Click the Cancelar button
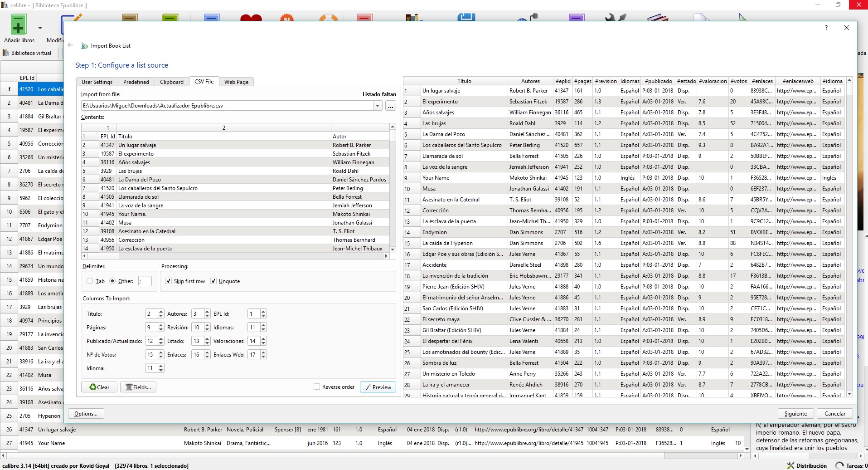The image size is (868, 470). pyautogui.click(x=835, y=414)
